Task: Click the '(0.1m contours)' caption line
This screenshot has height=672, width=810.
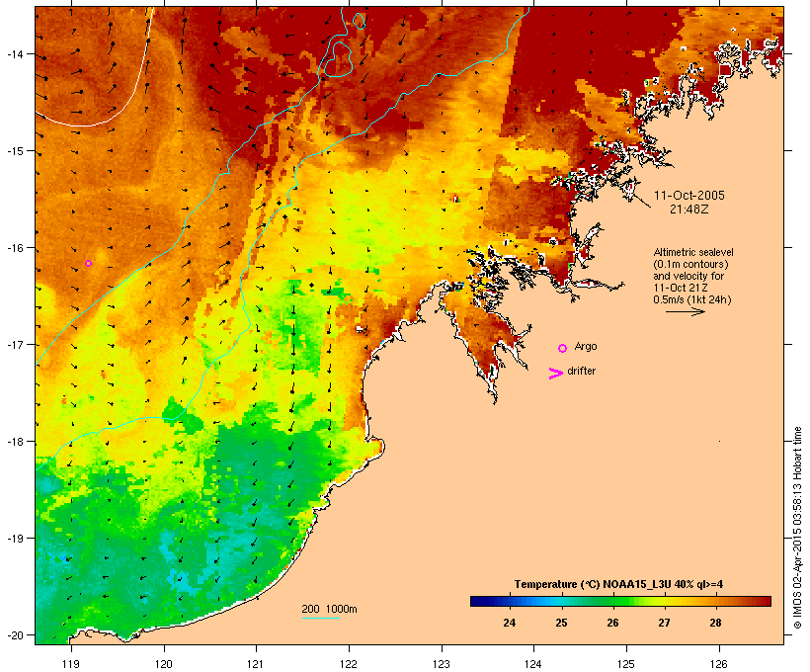Action: click(690, 264)
